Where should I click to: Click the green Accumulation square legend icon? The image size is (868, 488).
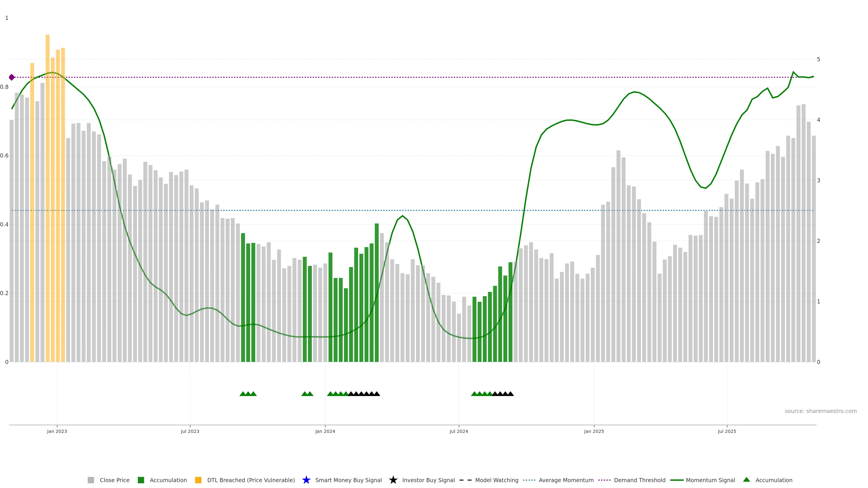(141, 480)
